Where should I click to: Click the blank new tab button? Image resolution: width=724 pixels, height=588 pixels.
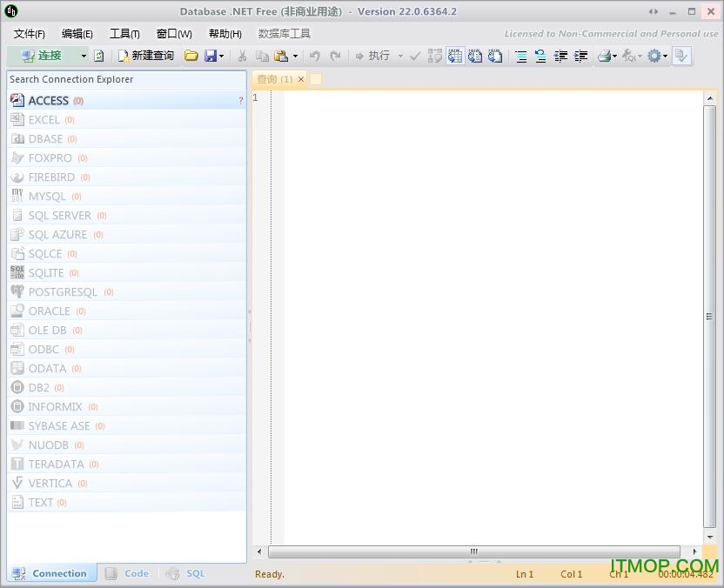click(316, 79)
